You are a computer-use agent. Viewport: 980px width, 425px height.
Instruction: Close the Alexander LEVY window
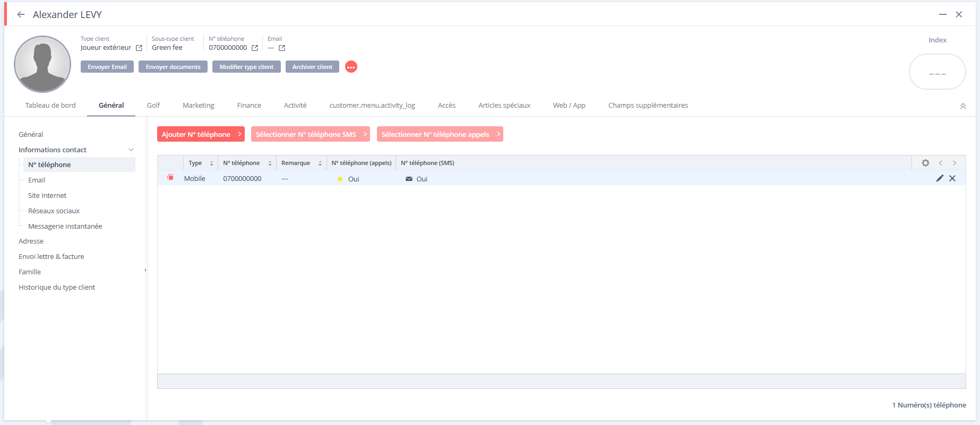pos(959,14)
